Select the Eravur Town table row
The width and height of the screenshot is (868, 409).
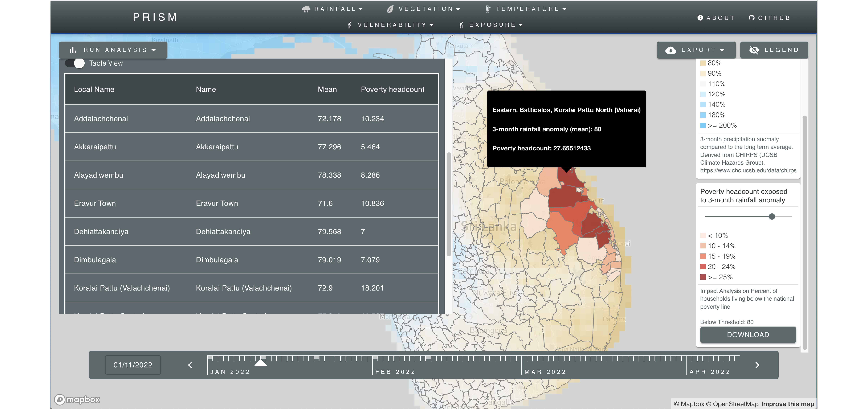[252, 203]
